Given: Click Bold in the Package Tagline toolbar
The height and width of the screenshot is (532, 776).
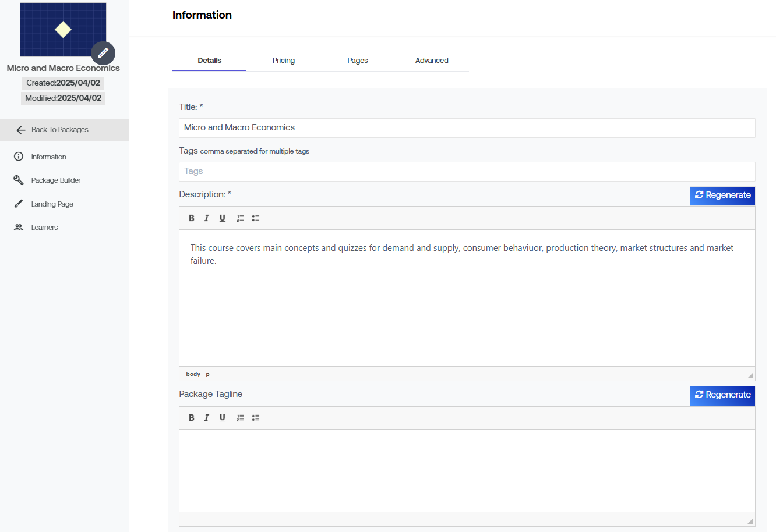Looking at the screenshot, I should click(x=191, y=418).
